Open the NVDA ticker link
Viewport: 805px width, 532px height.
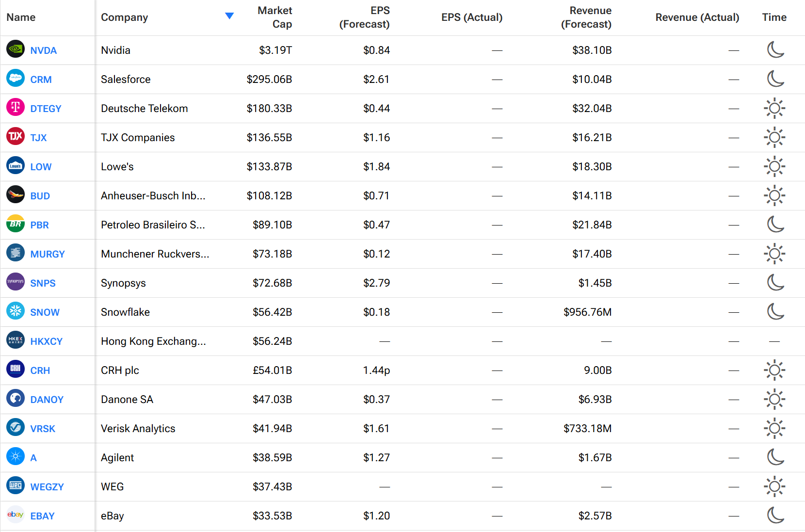pyautogui.click(x=44, y=50)
